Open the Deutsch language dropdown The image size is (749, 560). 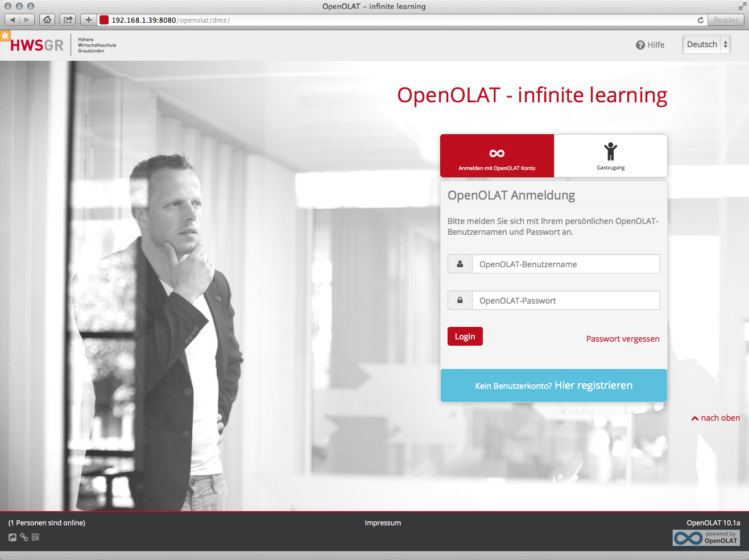pyautogui.click(x=706, y=44)
